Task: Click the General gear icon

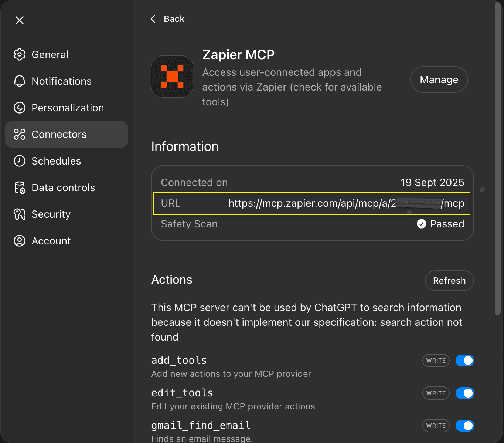Action: [20, 54]
